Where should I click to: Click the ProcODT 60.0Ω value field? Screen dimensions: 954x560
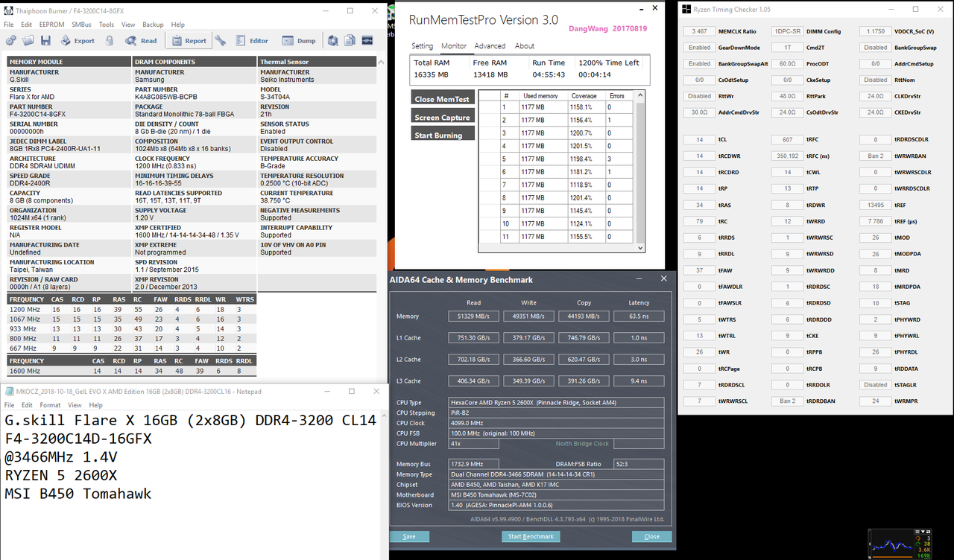(788, 64)
